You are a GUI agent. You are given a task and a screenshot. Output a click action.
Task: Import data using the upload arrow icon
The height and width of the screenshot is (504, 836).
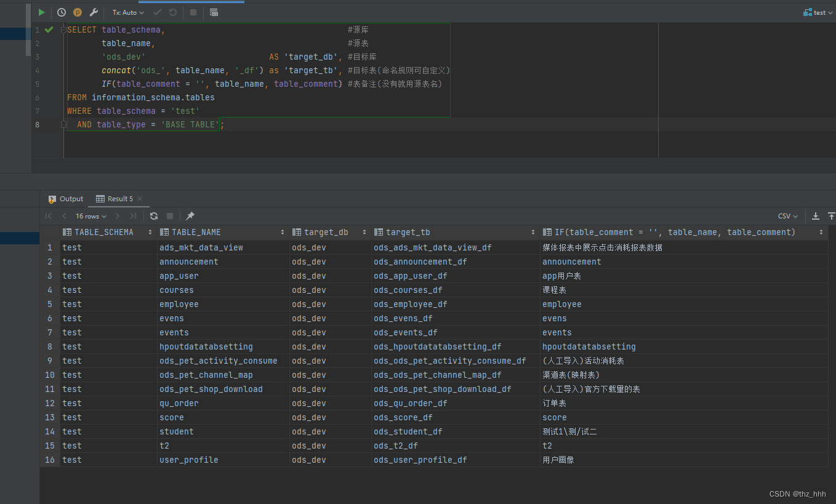pos(831,216)
